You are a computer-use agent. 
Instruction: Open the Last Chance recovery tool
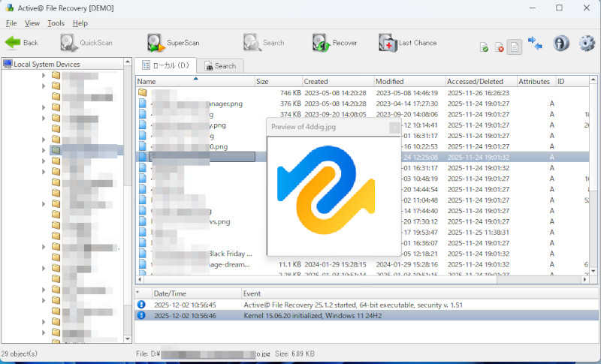[408, 43]
